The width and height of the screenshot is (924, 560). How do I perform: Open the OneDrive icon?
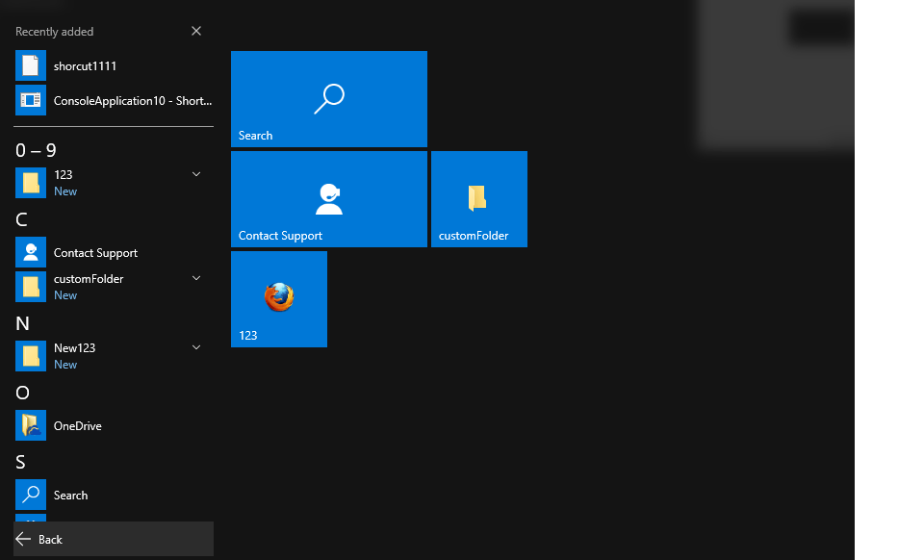[31, 425]
